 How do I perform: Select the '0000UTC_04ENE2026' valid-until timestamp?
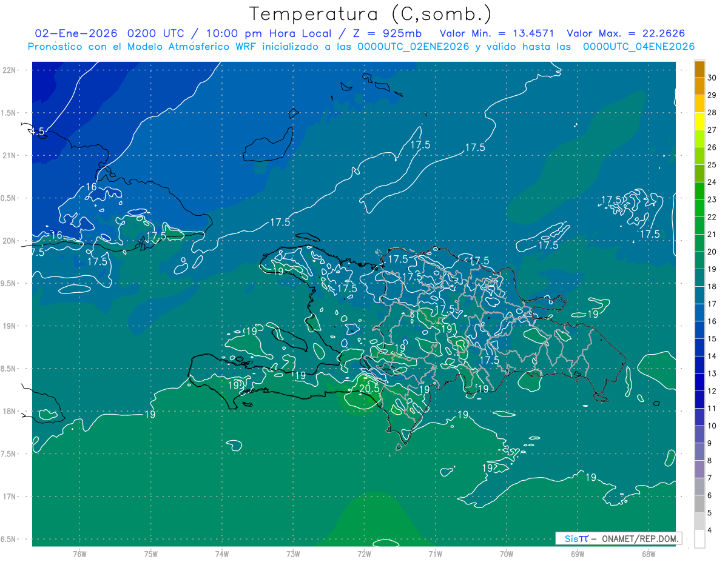tap(638, 47)
